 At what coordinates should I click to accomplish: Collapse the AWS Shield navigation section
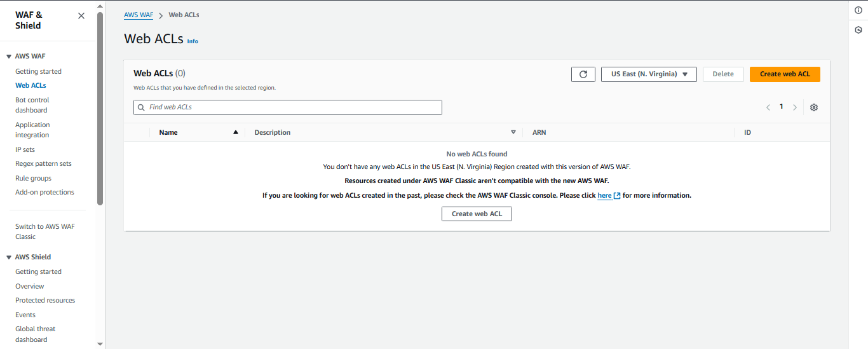tap(9, 257)
